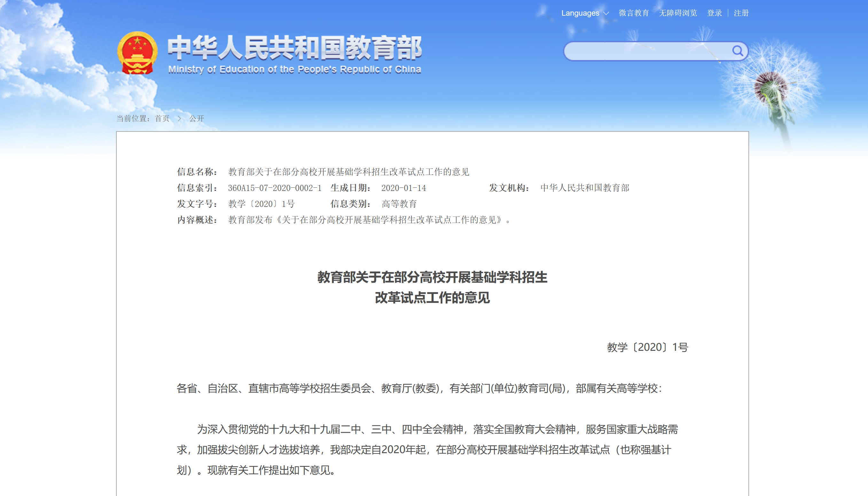
Task: Click document number 教学〔2020〕1号 in metadata
Action: pyautogui.click(x=261, y=204)
